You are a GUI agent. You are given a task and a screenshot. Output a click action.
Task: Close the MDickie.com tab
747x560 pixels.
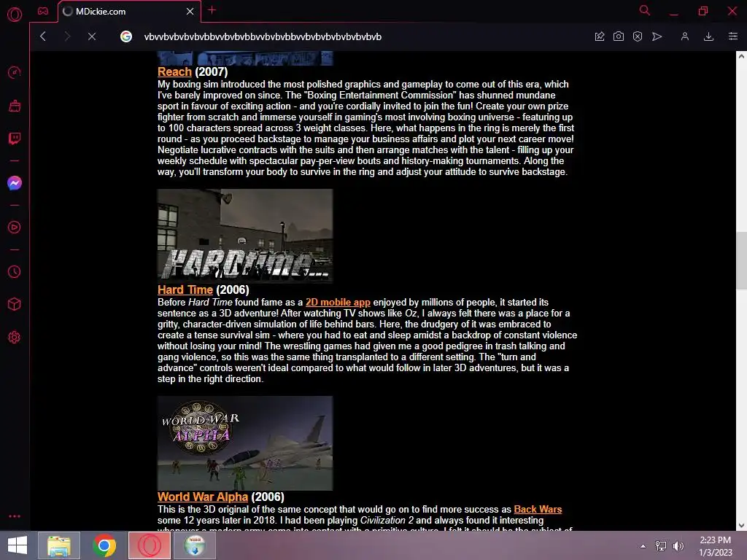[190, 12]
